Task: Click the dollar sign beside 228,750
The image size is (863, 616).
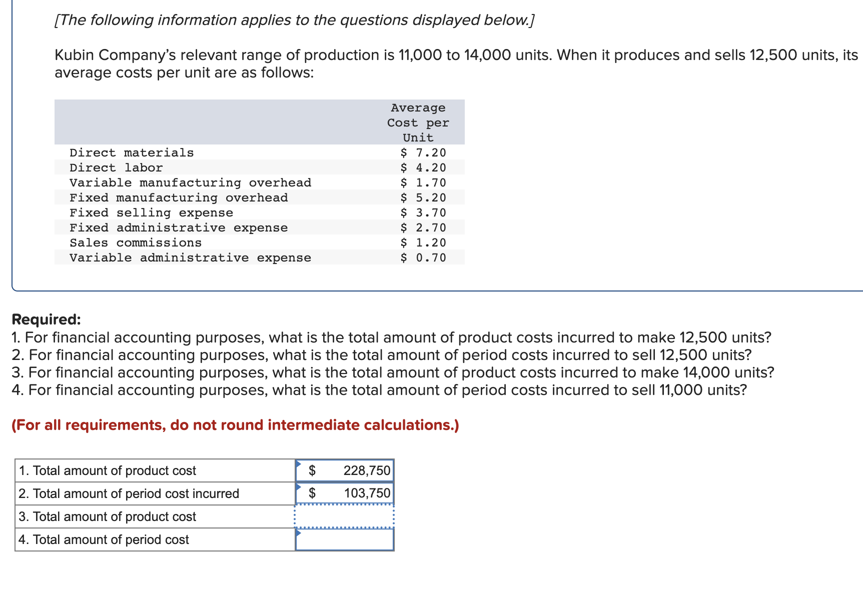Action: click(x=312, y=470)
